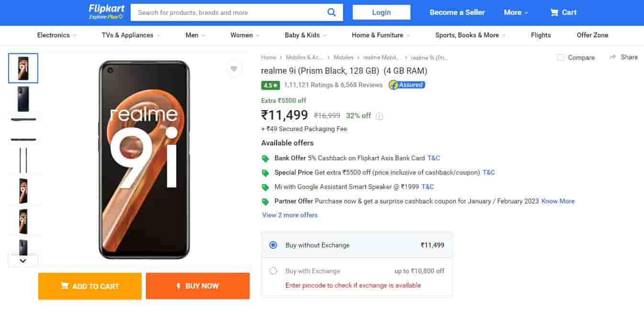Select the Buy with Exchange option
This screenshot has width=644, height=312.
click(x=273, y=271)
